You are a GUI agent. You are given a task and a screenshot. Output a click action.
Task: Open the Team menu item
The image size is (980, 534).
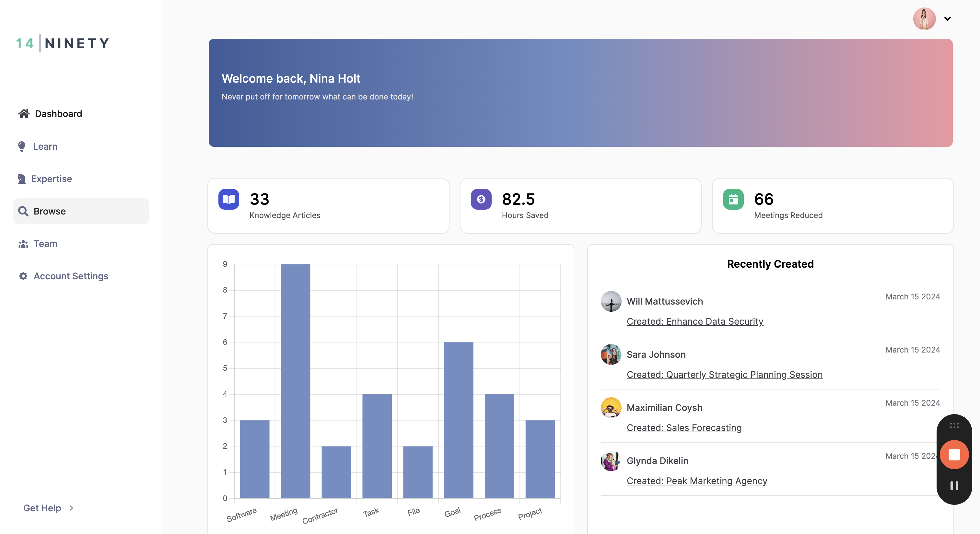point(45,244)
